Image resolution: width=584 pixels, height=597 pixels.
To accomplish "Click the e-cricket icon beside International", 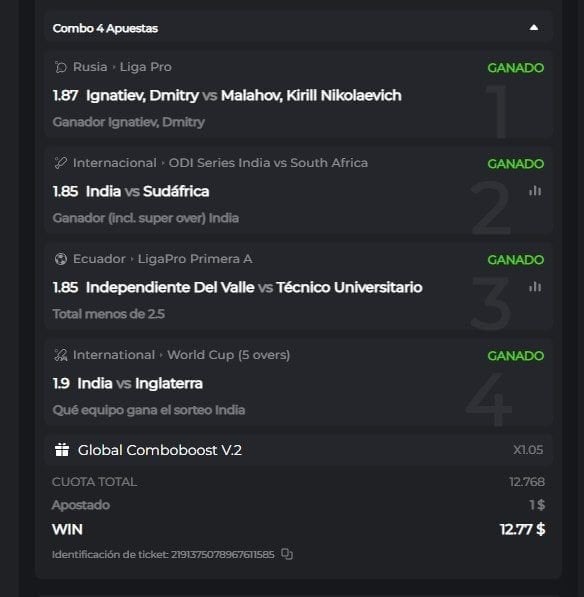I will pos(61,355).
